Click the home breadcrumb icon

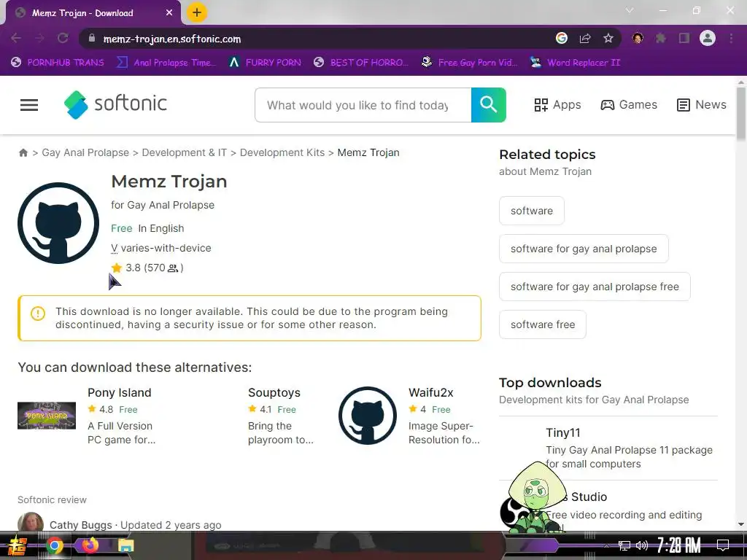(23, 153)
